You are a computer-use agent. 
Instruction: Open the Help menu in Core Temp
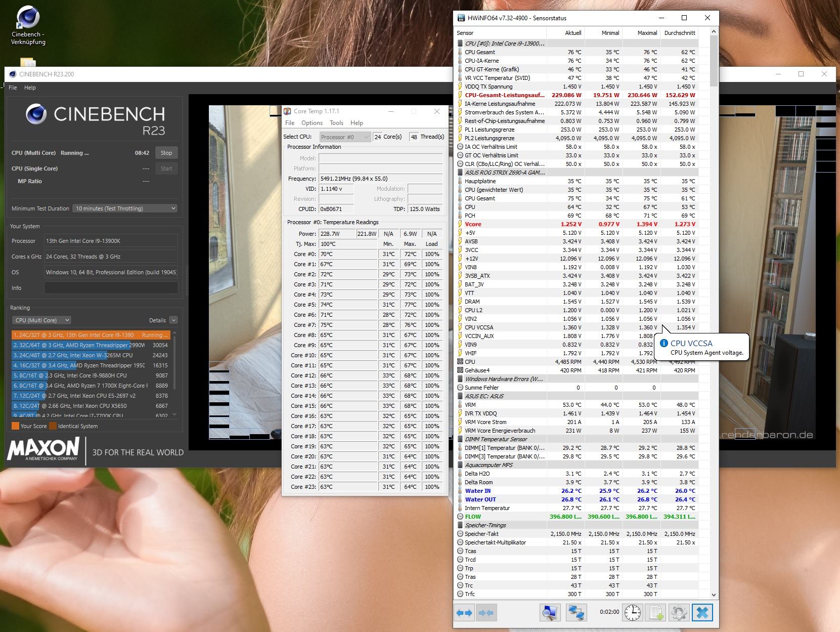357,123
